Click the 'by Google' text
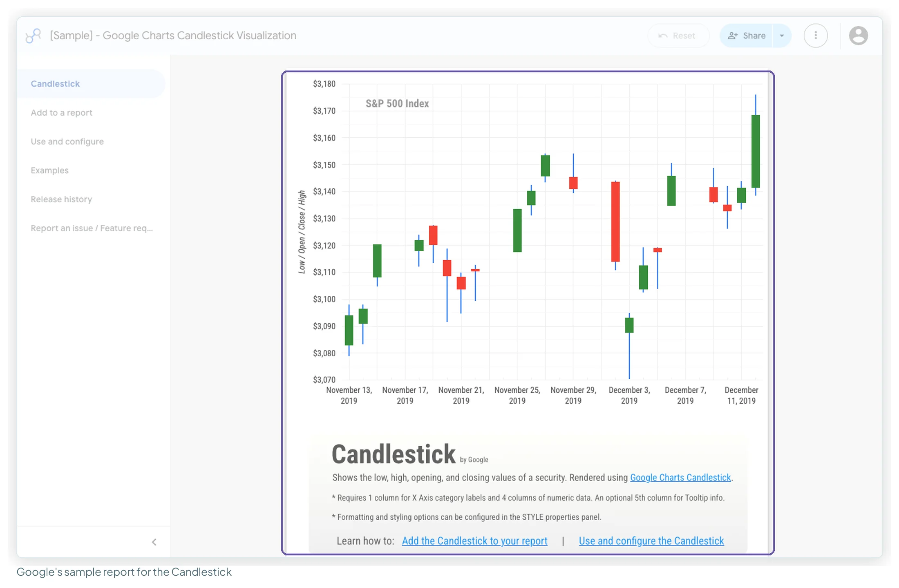 (474, 460)
